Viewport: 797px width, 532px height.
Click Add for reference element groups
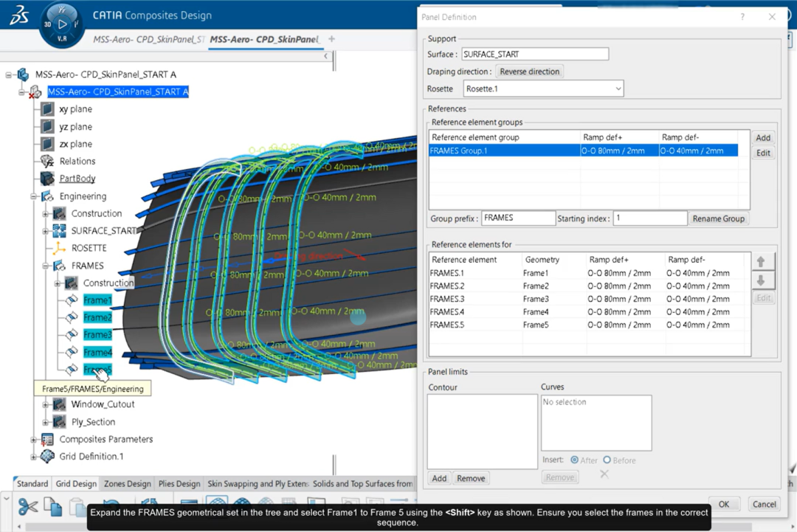pos(763,138)
